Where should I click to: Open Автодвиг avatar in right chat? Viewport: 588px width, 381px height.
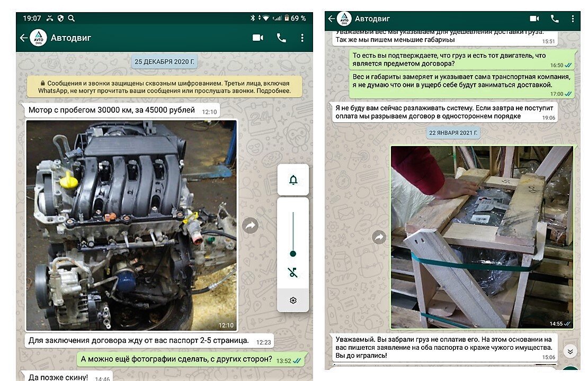point(344,19)
